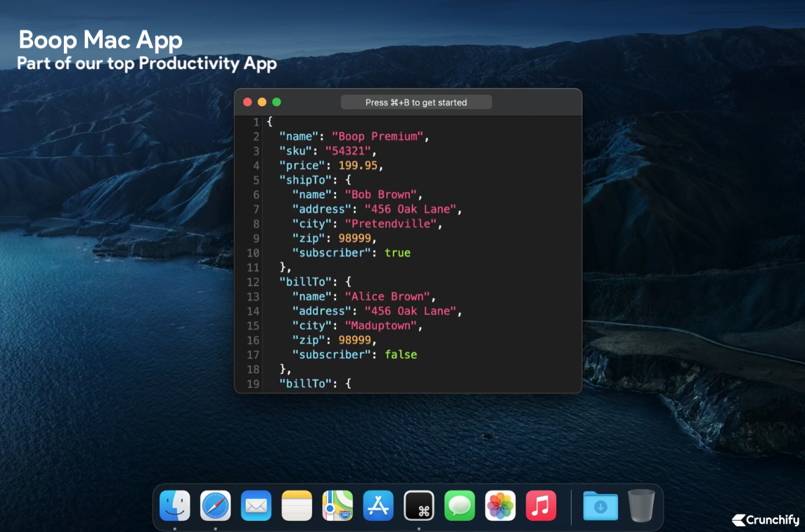Click the "address" key on line 7
Screen dimensions: 805x532
322,209
